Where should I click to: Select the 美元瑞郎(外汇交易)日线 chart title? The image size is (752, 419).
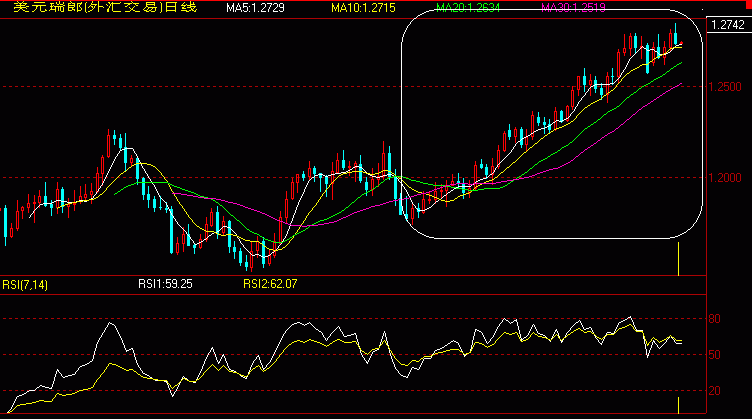coord(105,7)
